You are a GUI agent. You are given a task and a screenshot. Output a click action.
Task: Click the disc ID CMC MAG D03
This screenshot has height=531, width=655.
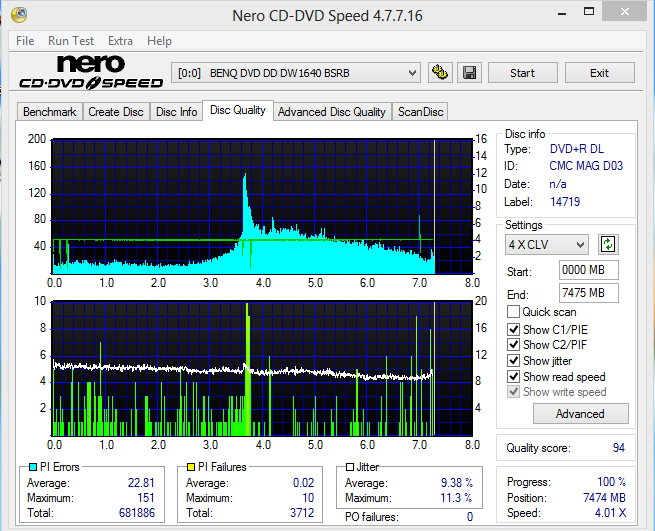point(586,166)
